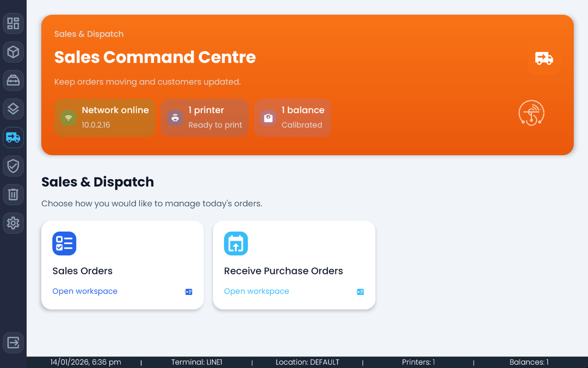This screenshot has height=368, width=588.
Task: Open the settings gear icon in the sidebar
Action: coord(13,223)
